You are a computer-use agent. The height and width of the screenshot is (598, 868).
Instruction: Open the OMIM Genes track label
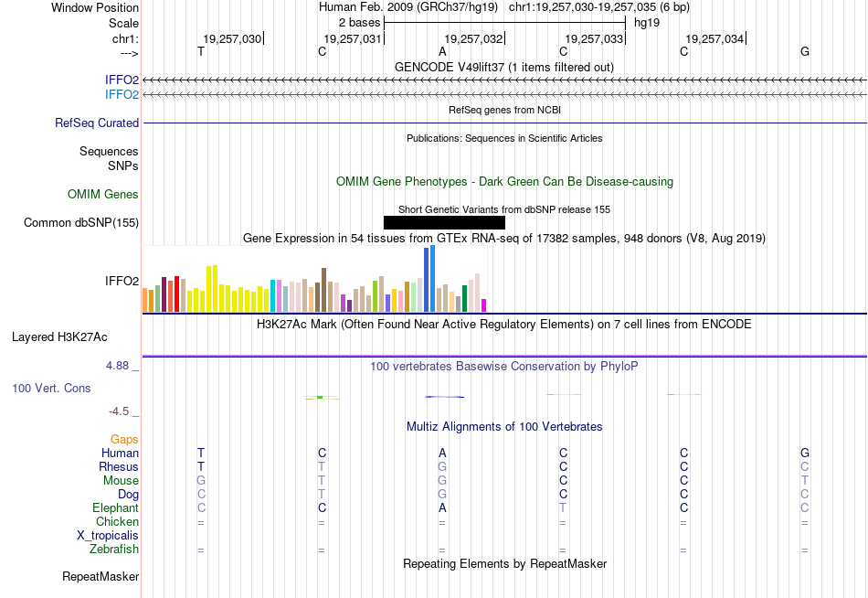coord(103,195)
